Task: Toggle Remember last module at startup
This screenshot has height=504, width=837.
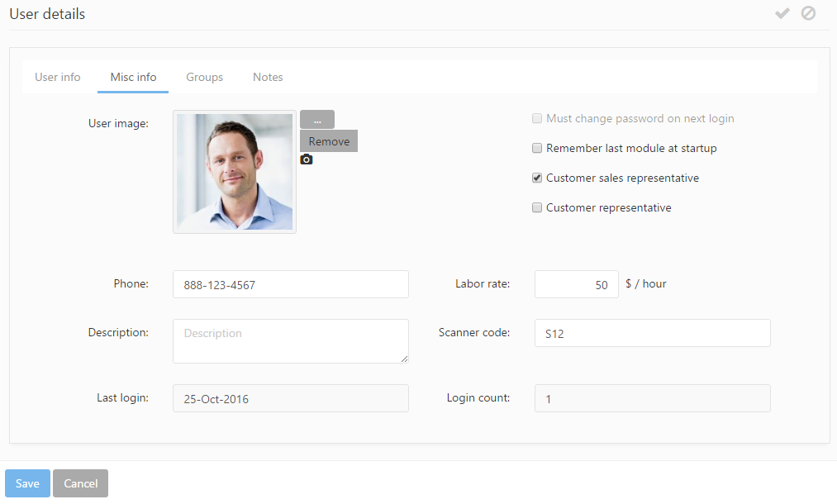Action: click(537, 149)
